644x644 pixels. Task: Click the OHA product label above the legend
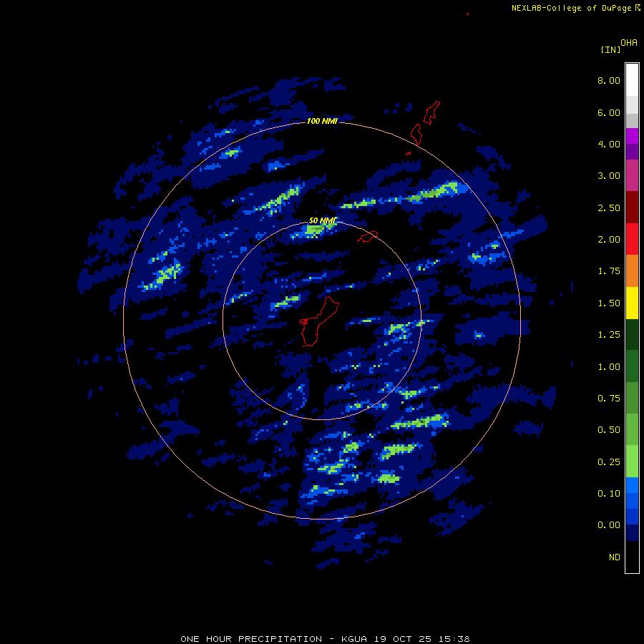tap(629, 43)
